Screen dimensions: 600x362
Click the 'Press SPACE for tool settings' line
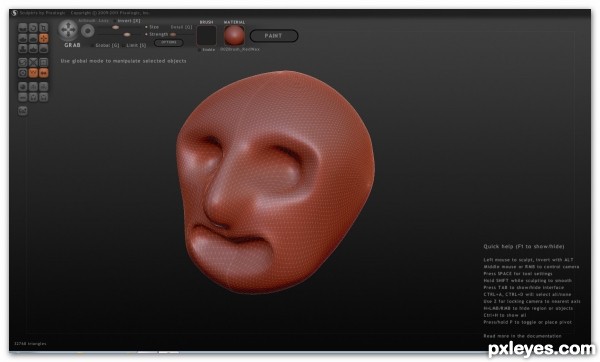pyautogui.click(x=518, y=274)
